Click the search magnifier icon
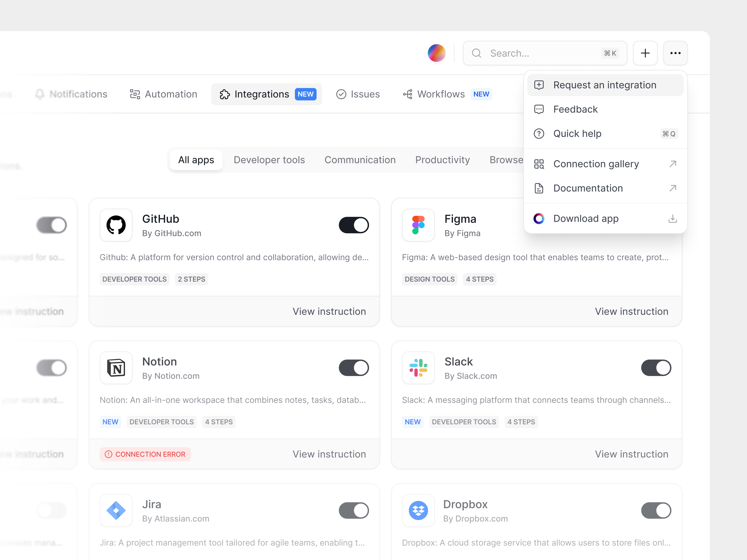 click(x=476, y=53)
